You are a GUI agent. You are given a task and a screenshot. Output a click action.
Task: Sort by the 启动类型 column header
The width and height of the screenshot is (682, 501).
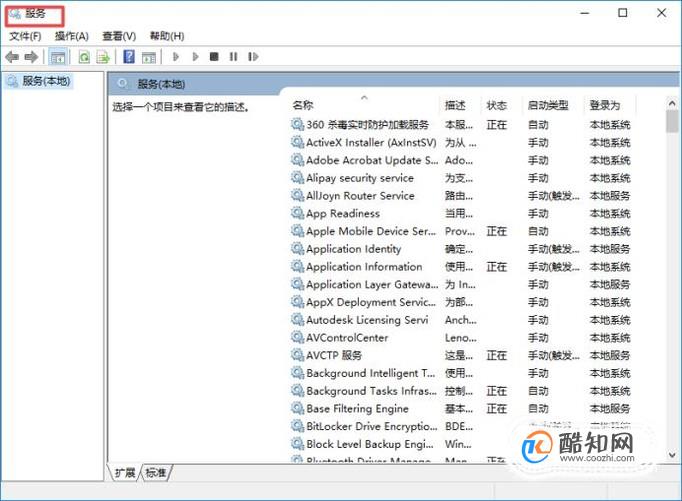[548, 105]
